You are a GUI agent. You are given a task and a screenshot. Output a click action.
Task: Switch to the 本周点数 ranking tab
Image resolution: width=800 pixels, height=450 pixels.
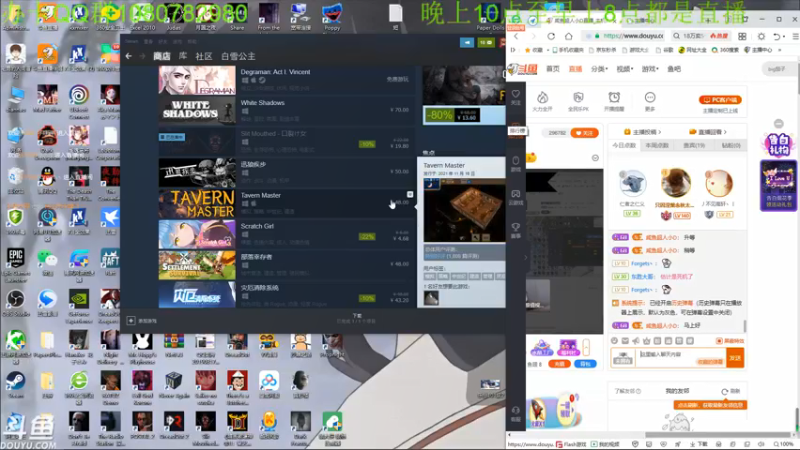pyautogui.click(x=657, y=145)
